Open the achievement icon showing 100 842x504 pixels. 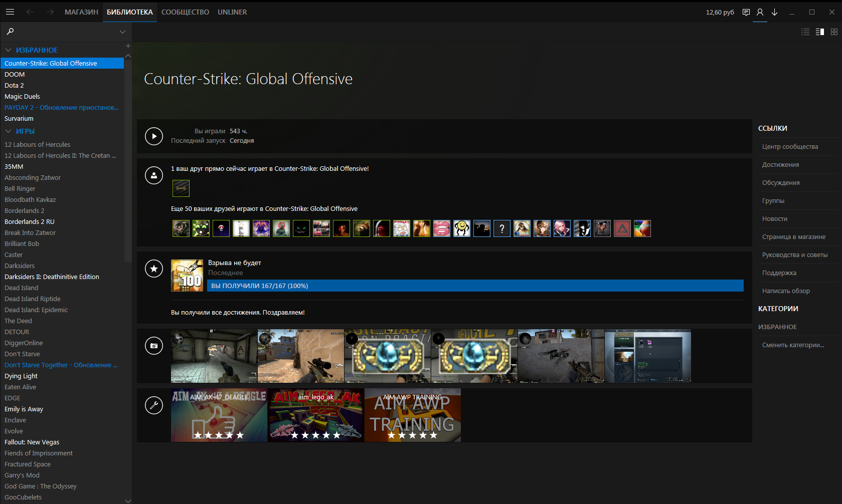pos(187,276)
